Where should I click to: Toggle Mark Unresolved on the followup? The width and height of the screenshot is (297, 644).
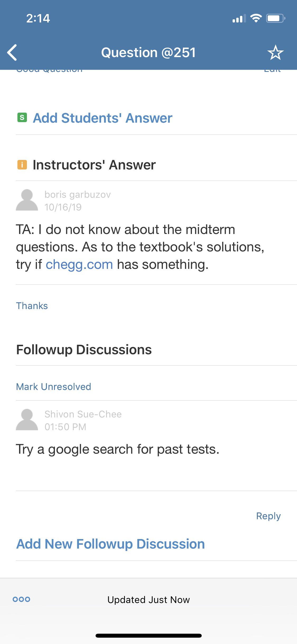pos(54,387)
